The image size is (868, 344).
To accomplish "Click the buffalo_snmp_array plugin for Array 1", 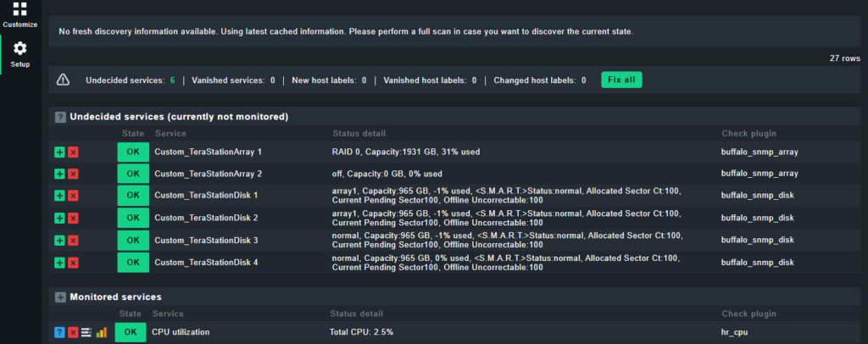I will coord(759,152).
